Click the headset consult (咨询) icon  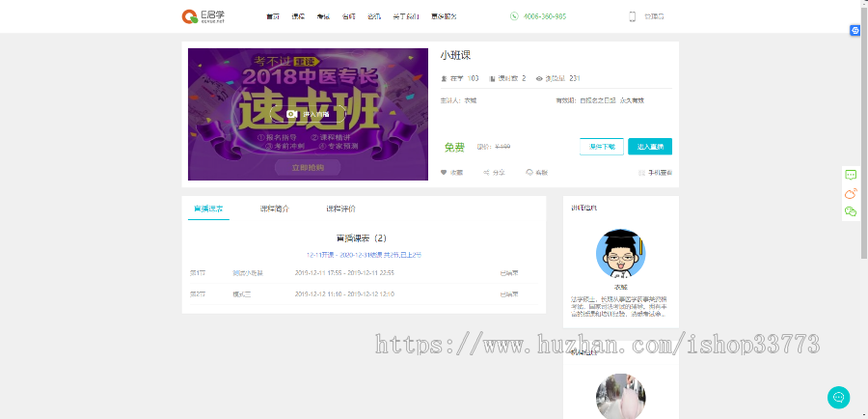point(529,173)
